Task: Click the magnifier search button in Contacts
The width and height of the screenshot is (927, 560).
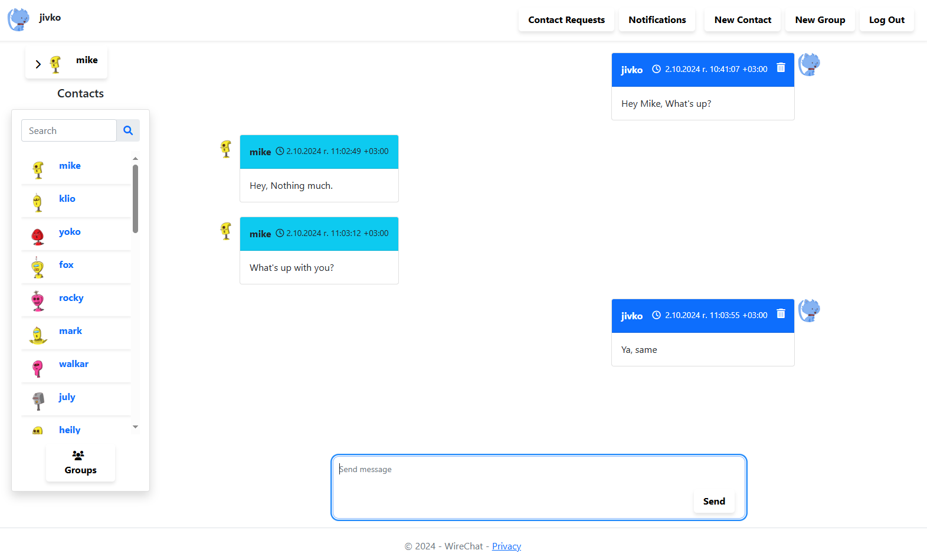Action: point(128,130)
